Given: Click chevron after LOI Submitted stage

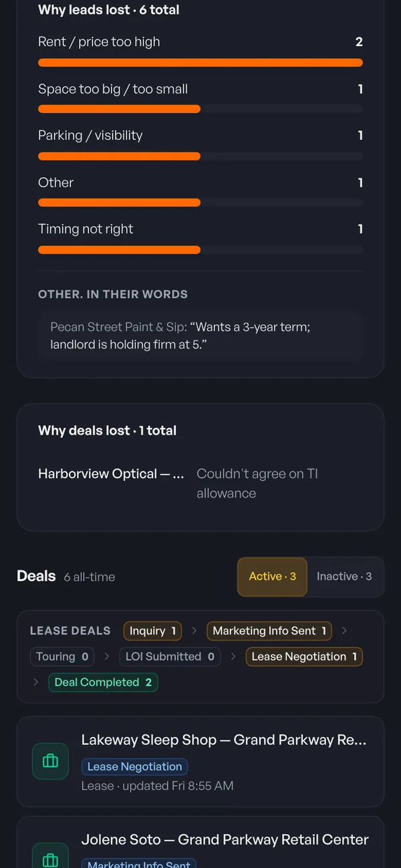Looking at the screenshot, I should pos(233,657).
